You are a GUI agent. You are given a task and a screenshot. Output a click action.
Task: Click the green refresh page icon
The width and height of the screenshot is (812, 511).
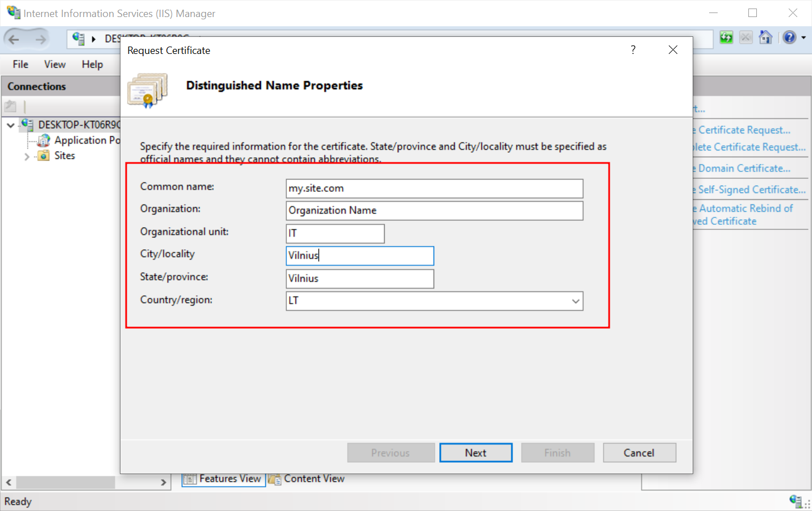726,37
